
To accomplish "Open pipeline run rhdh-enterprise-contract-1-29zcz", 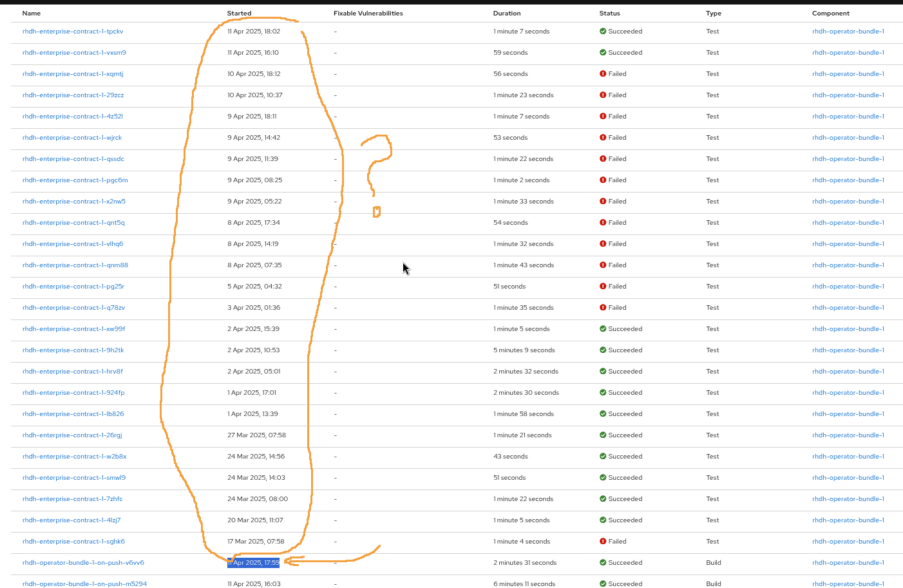I will pos(73,95).
